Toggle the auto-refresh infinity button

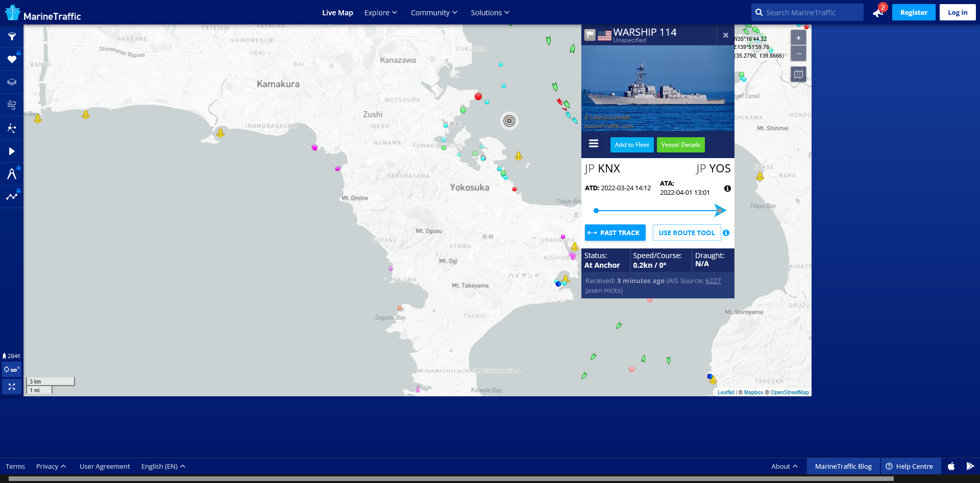(12, 369)
